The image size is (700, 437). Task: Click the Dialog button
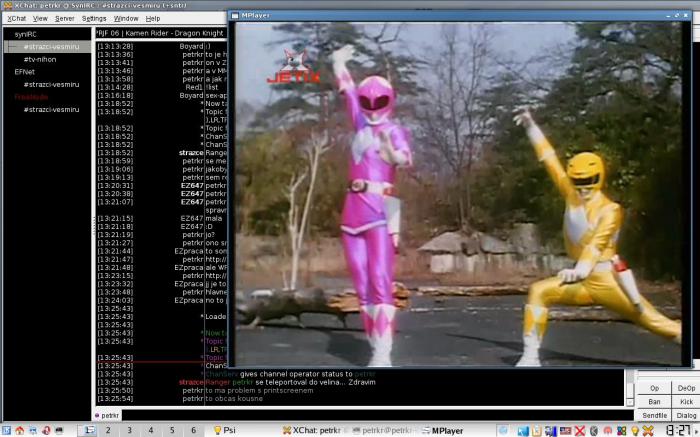coord(686,416)
